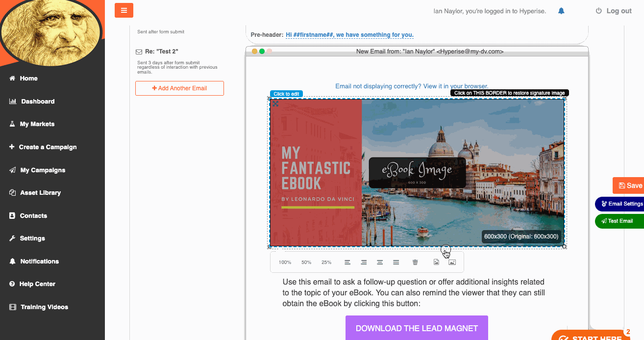Click the Home house icon
This screenshot has width=644, height=340.
[x=12, y=78]
